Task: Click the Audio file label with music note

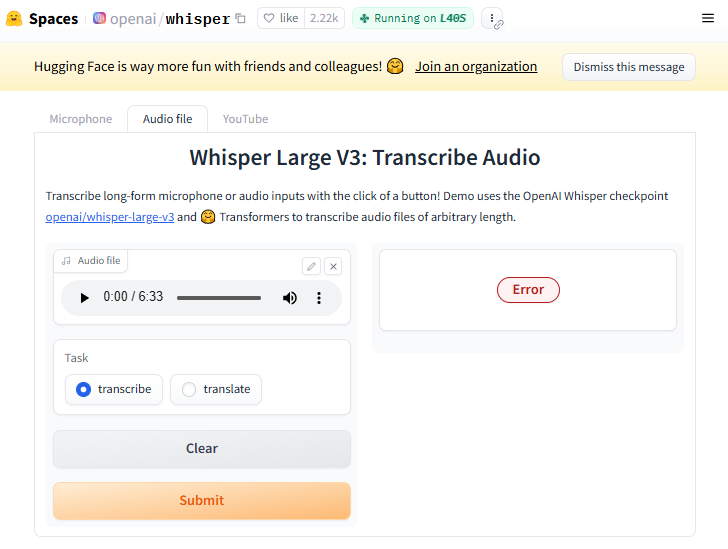Action: coord(91,261)
